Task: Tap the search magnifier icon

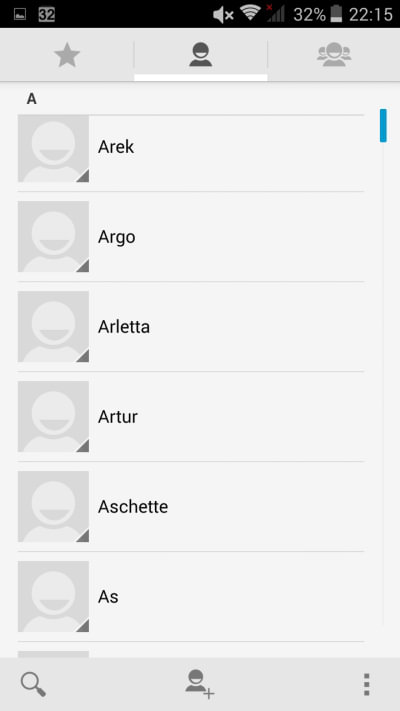Action: pyautogui.click(x=33, y=685)
